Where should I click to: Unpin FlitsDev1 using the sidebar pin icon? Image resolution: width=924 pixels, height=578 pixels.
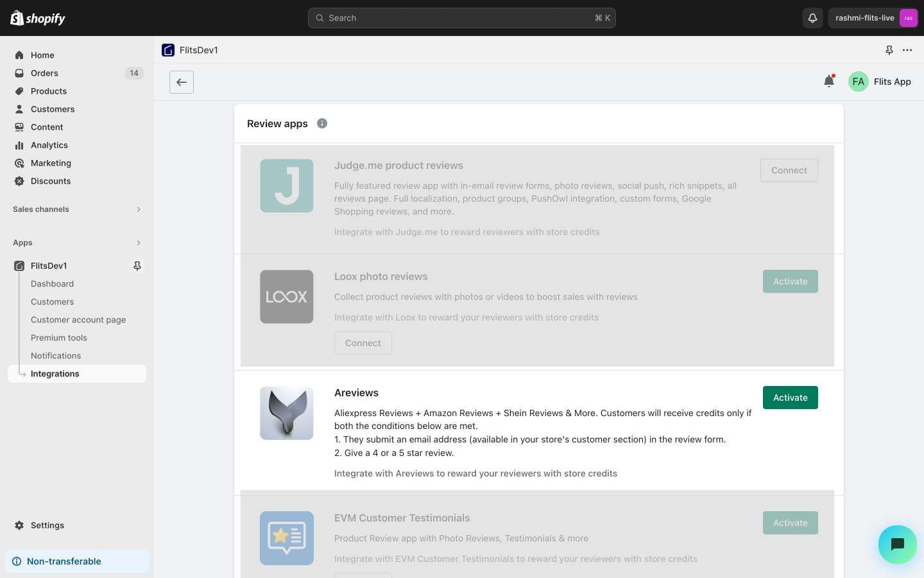[137, 266]
